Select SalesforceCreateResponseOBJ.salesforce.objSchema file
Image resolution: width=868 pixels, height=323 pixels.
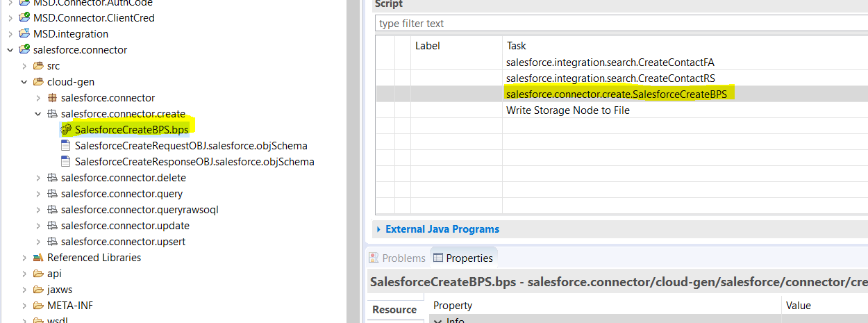tap(194, 161)
